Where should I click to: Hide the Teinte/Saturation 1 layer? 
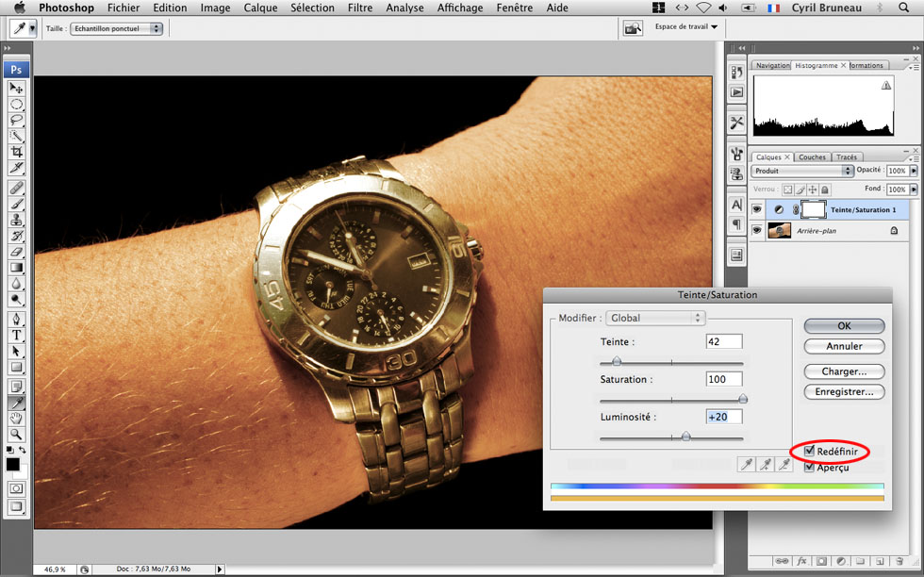pyautogui.click(x=756, y=209)
